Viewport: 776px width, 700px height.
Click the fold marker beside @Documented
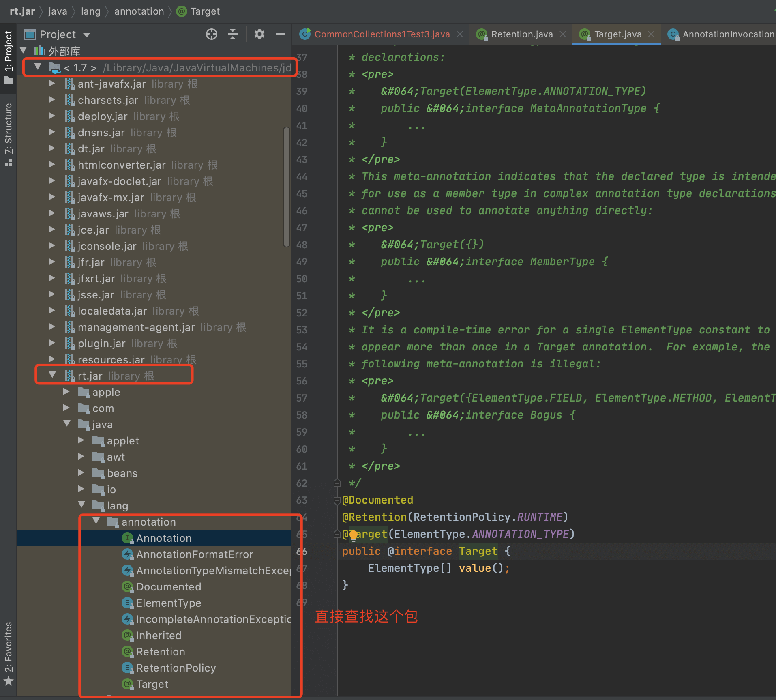pyautogui.click(x=337, y=500)
